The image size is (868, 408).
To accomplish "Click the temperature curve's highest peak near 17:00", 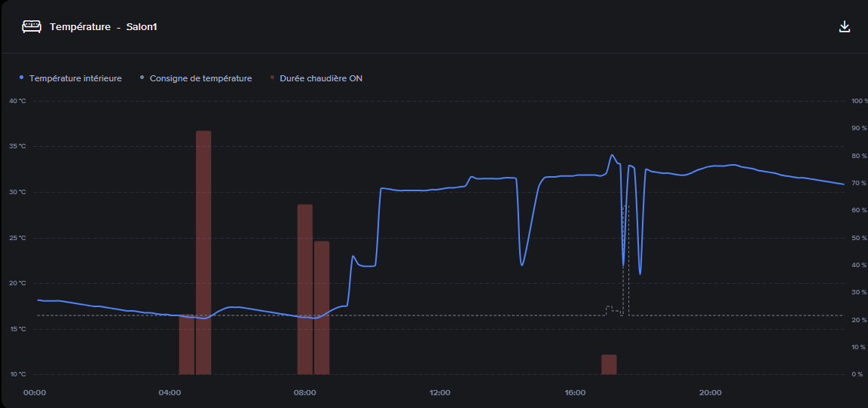I will click(x=612, y=156).
